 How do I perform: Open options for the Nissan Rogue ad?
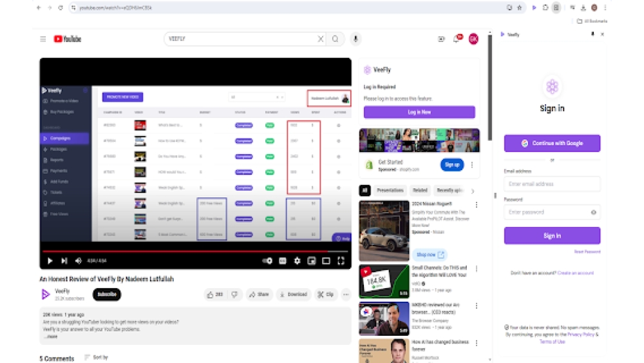[477, 205]
